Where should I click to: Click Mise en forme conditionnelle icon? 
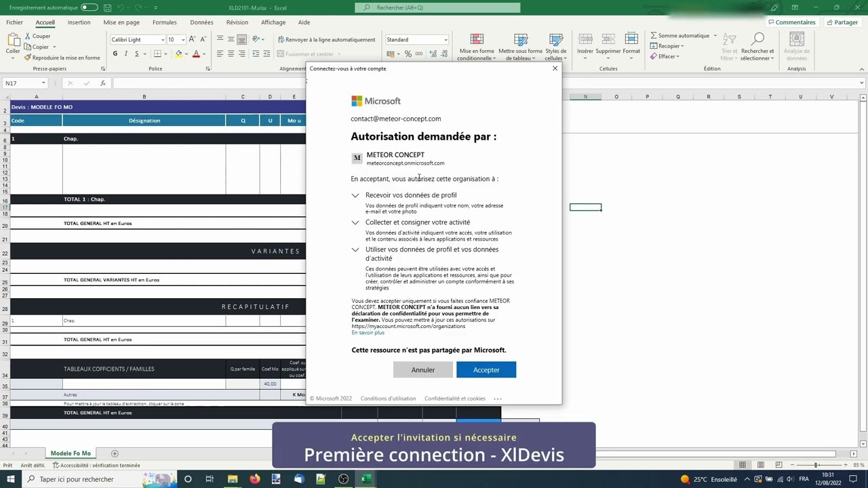pos(477,40)
